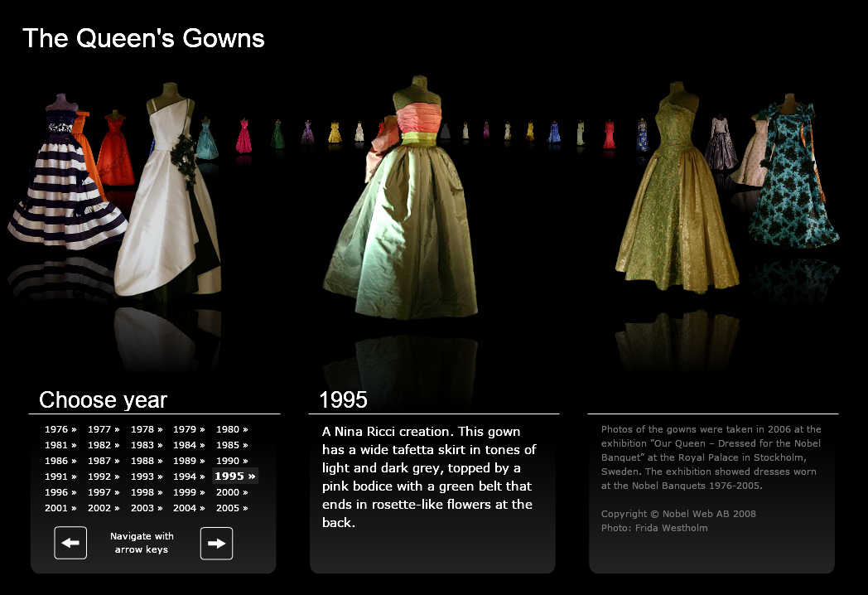Jump to year 1993
The height and width of the screenshot is (595, 868).
point(147,476)
